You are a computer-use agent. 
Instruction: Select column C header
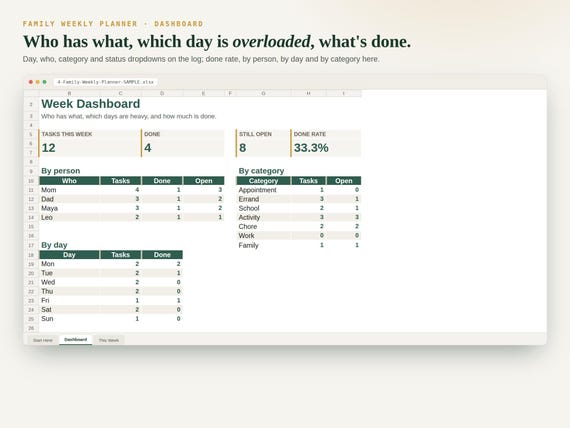120,93
